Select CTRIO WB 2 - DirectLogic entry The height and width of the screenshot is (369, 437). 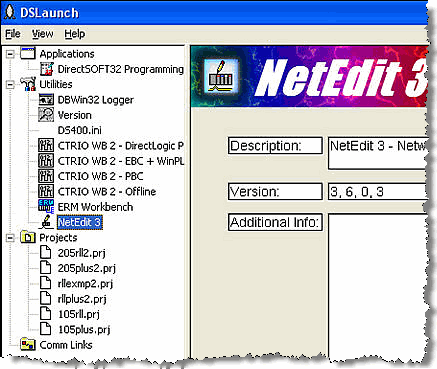(x=120, y=146)
